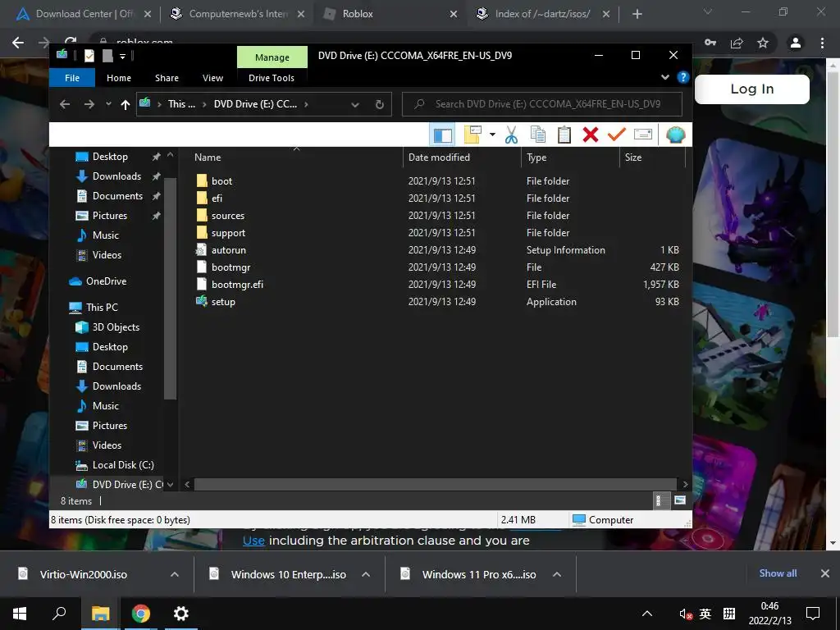Click the Log In button on Roblox

click(752, 89)
